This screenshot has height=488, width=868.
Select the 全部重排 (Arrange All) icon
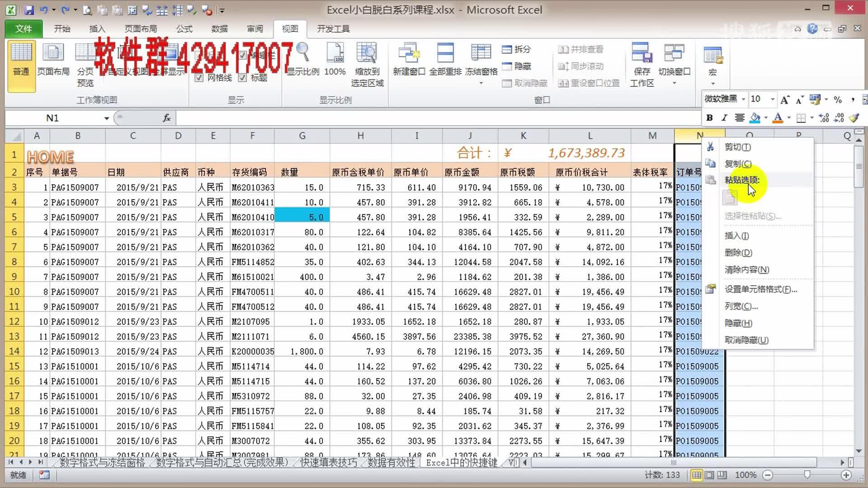pyautogui.click(x=445, y=59)
